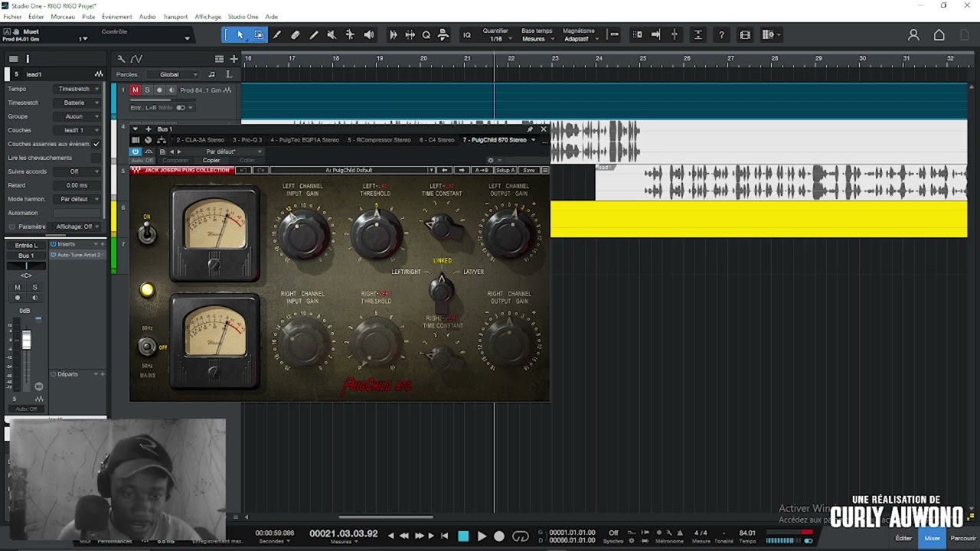Image resolution: width=980 pixels, height=551 pixels.
Task: Toggle plugin power bypass button
Action: tap(136, 152)
